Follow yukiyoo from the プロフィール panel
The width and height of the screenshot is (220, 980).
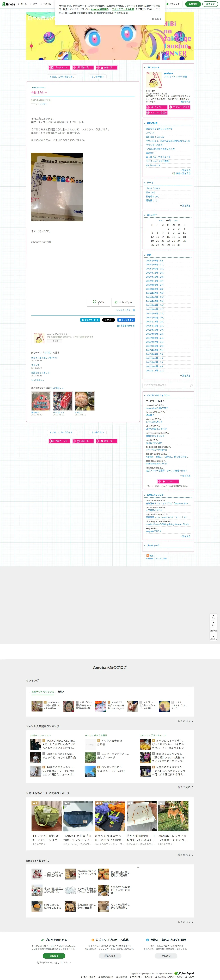click(x=157, y=107)
